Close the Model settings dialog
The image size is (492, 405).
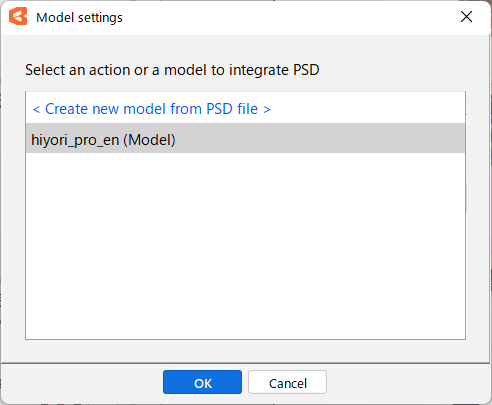coord(466,16)
